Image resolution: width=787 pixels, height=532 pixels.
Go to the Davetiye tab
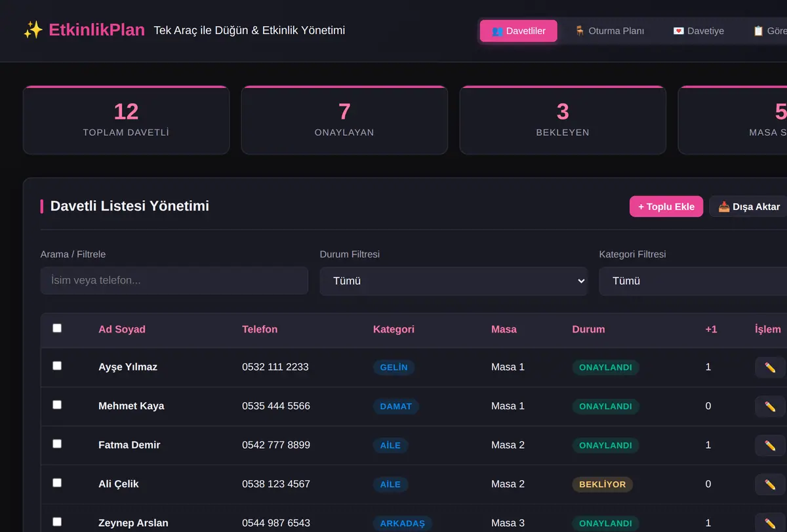[x=698, y=31]
